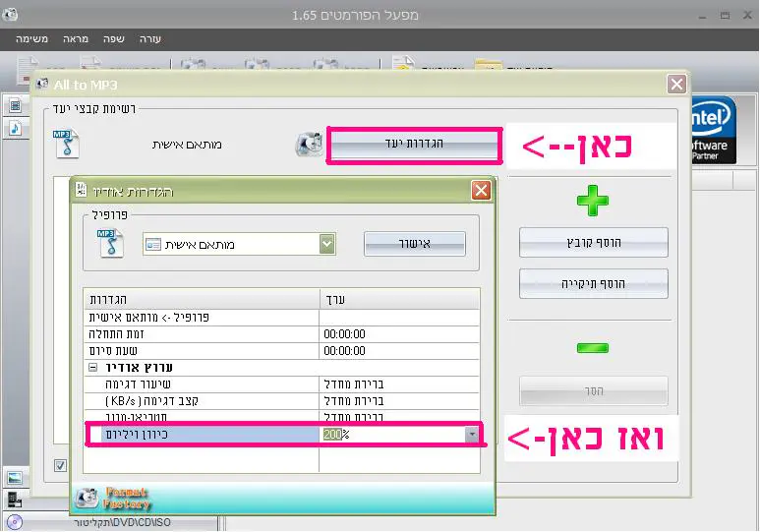Click the הוסף תיקייה button
This screenshot has height=532, width=760.
pos(593,283)
